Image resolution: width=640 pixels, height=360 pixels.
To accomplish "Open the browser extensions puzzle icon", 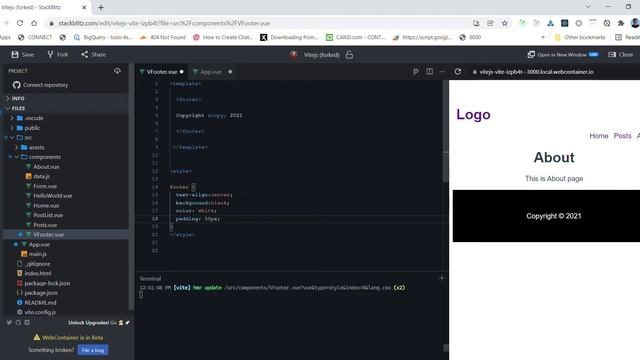I will click(621, 23).
